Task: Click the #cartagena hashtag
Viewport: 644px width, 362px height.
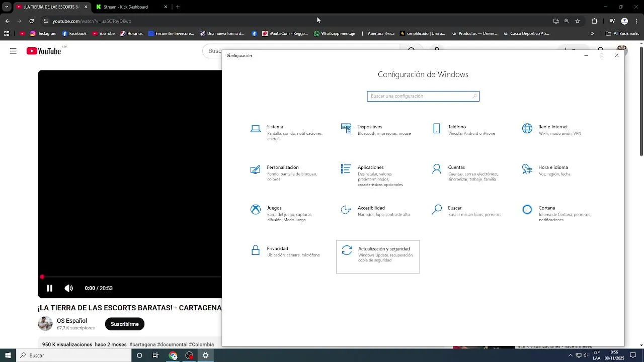Action: click(142, 344)
